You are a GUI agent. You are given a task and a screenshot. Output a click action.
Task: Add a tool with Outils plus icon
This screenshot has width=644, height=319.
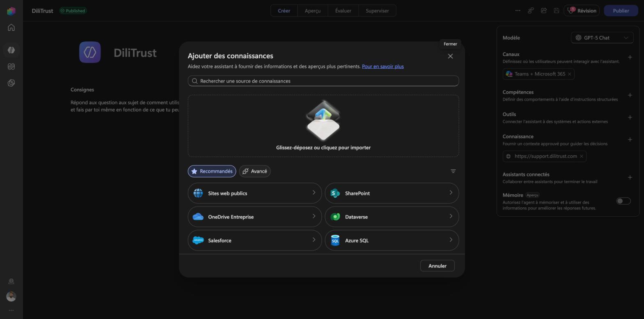pos(630,117)
